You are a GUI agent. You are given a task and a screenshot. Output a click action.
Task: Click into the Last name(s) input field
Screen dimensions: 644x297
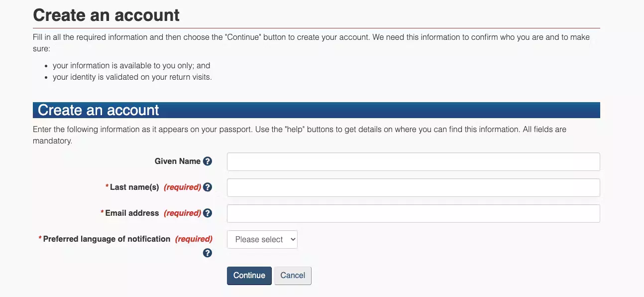pos(413,188)
